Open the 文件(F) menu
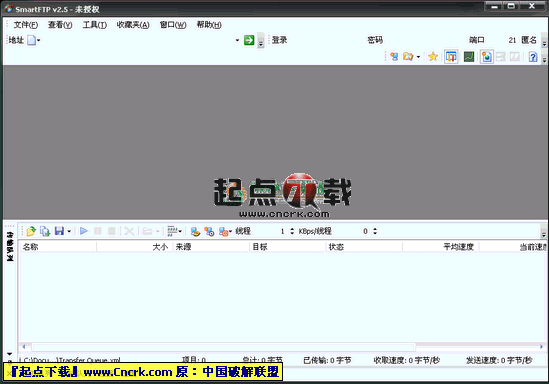This screenshot has height=384, width=549. coord(26,25)
